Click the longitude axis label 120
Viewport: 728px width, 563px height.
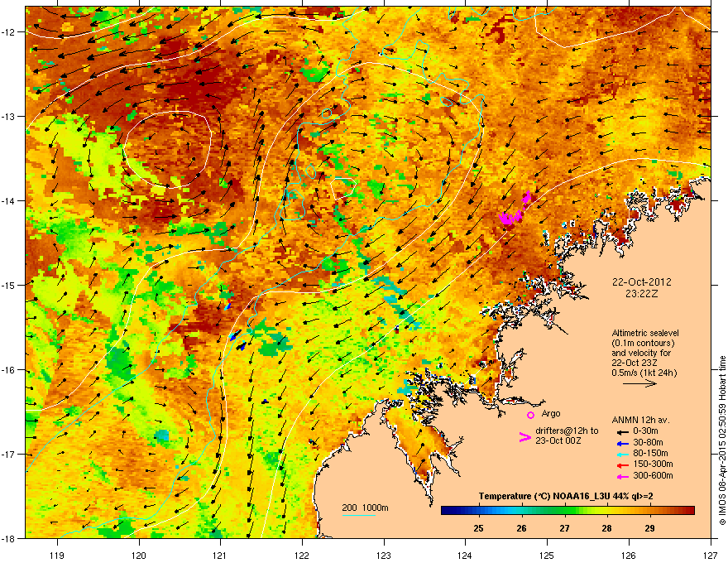click(x=139, y=555)
